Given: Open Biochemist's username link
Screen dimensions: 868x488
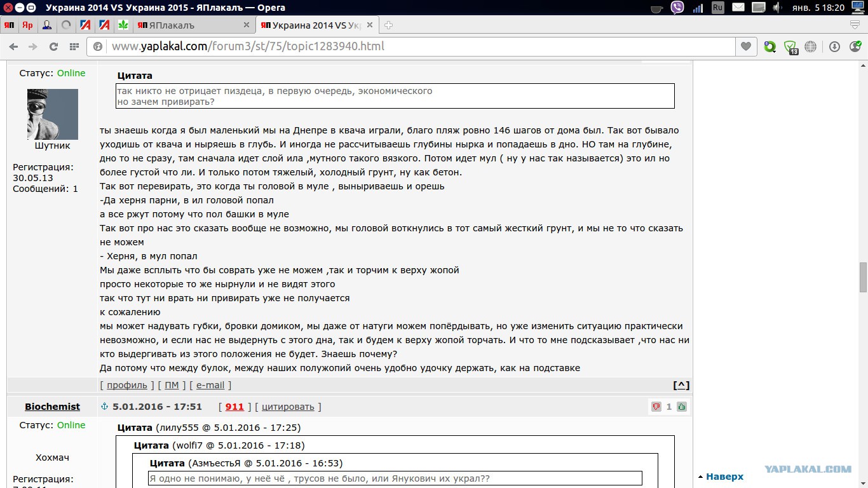Looking at the screenshot, I should click(x=52, y=407).
